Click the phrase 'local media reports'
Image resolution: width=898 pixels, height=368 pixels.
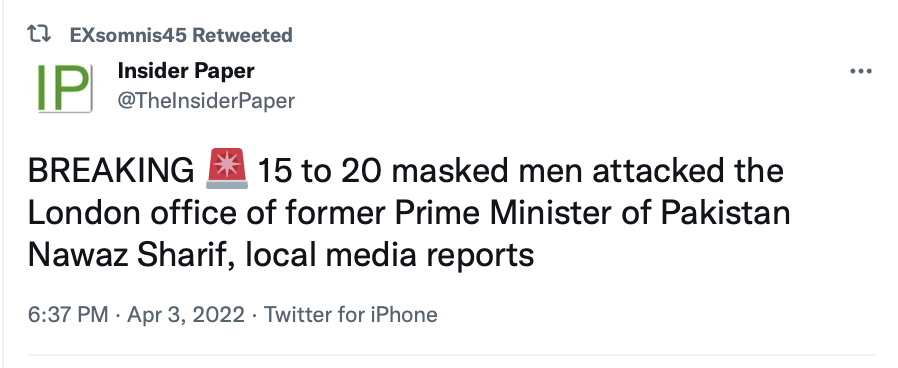pyautogui.click(x=390, y=256)
